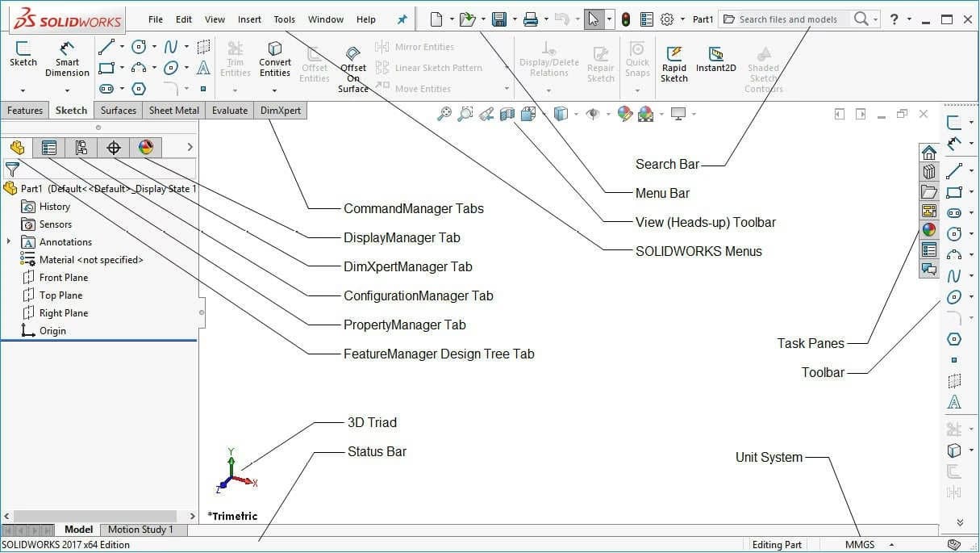
Task: Open the DisplayManager tab icon
Action: [x=146, y=147]
